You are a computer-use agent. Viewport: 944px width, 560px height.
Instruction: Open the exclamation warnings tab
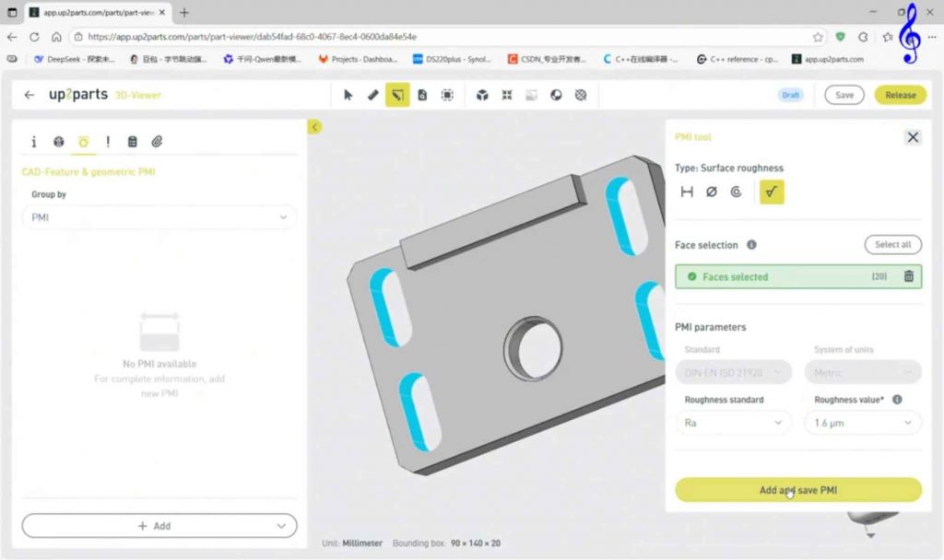tap(108, 142)
